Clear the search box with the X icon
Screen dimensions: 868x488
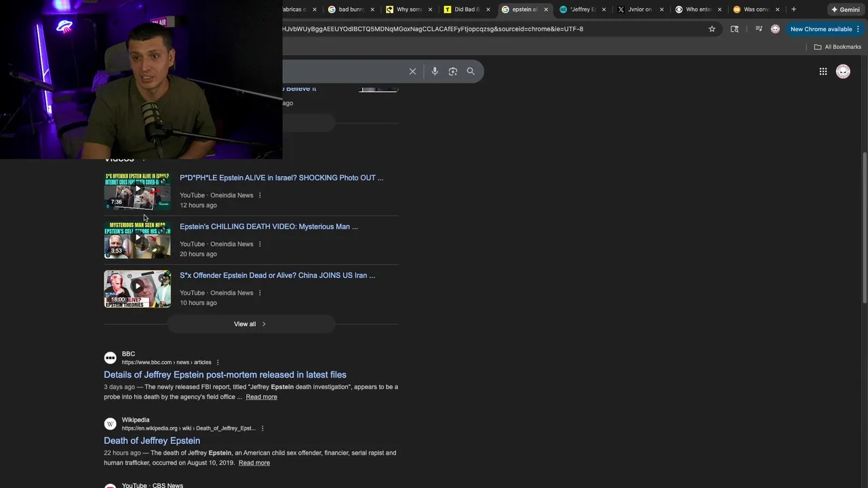pyautogui.click(x=412, y=71)
